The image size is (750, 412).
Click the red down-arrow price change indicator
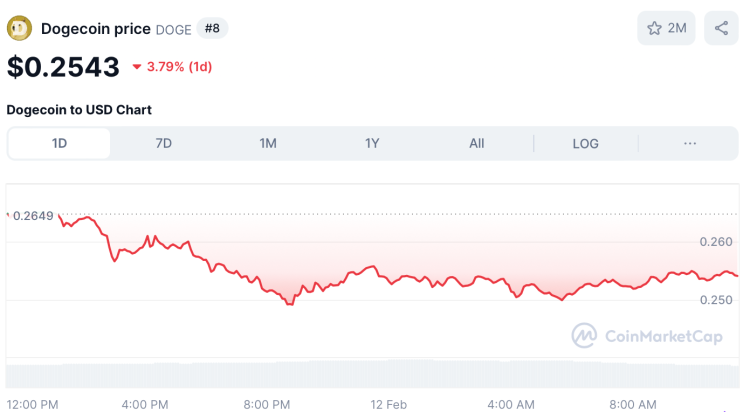138,68
